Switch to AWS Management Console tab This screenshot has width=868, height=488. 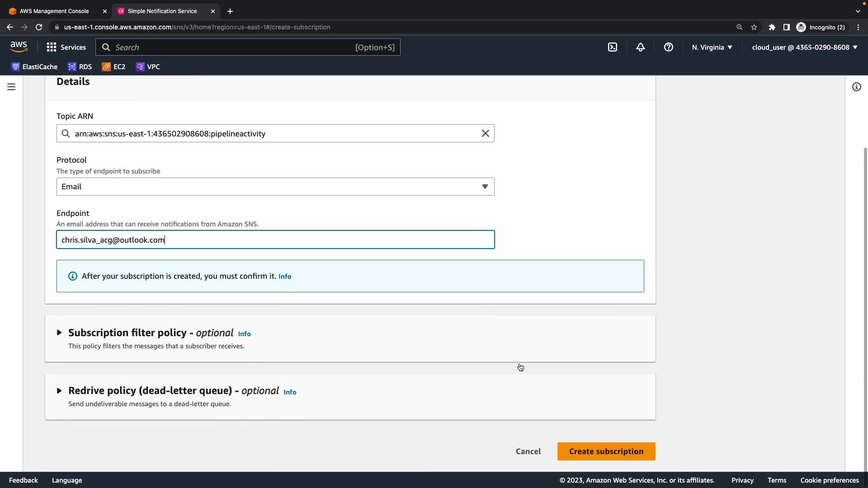pyautogui.click(x=54, y=11)
